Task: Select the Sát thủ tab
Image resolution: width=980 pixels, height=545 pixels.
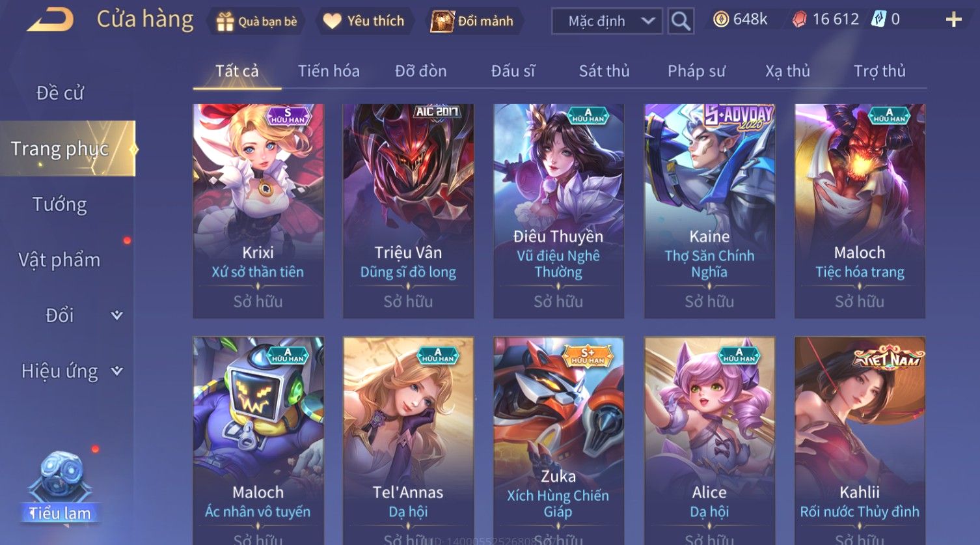Action: point(604,71)
